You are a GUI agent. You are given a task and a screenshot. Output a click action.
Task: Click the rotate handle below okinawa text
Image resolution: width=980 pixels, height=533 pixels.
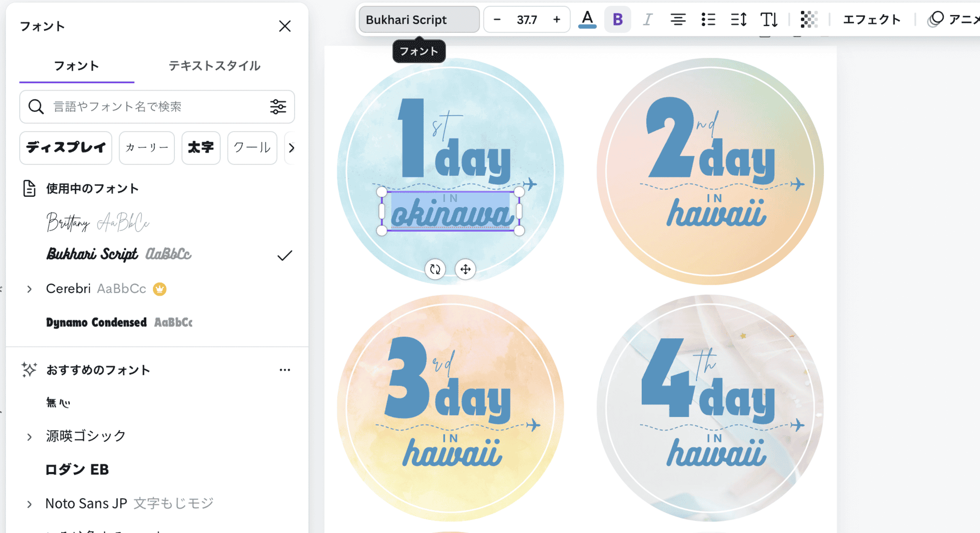coord(435,269)
